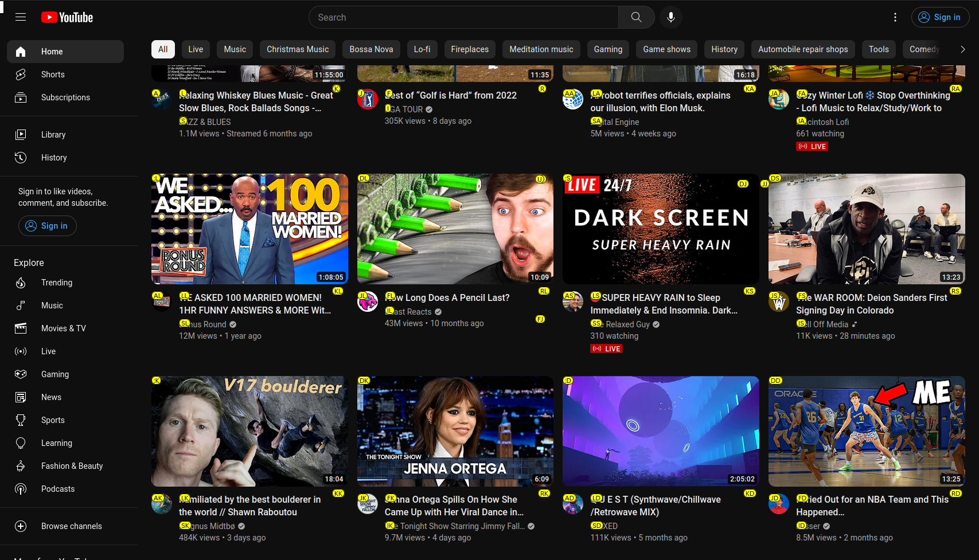979x560 pixels.
Task: Open Music under Explore
Action: point(65,306)
